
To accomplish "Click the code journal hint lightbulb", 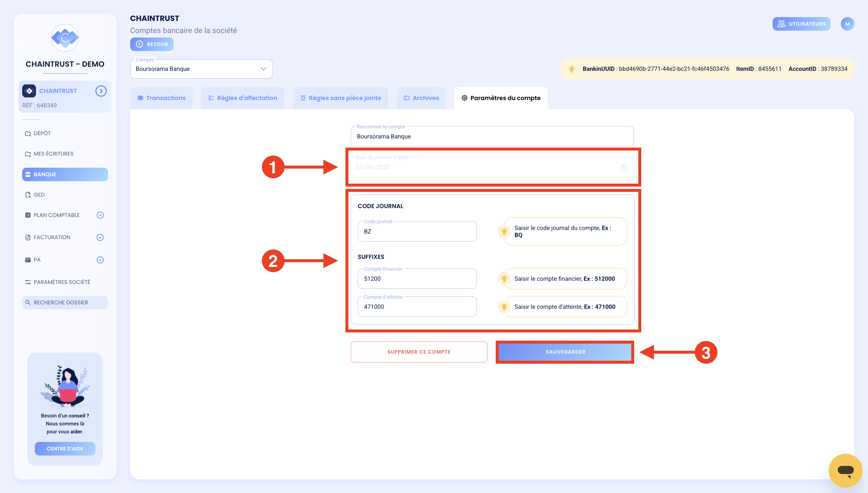I will click(x=504, y=231).
